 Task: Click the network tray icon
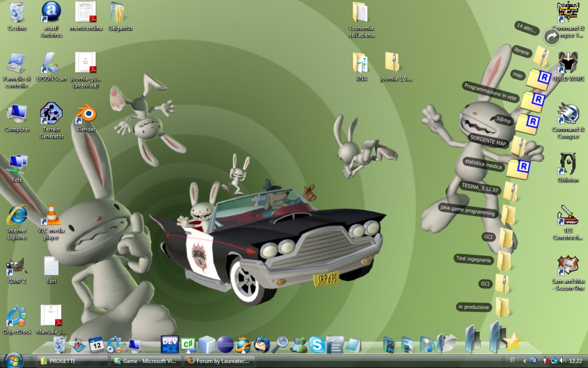point(554,361)
